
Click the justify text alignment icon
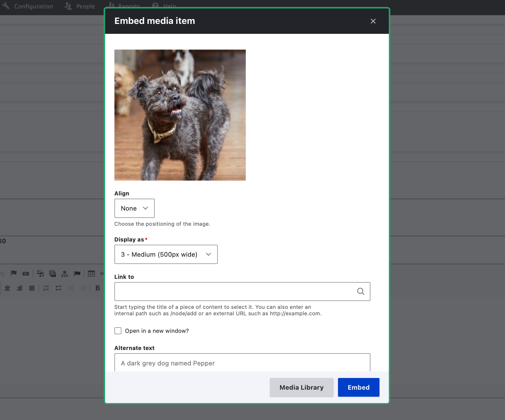(32, 288)
